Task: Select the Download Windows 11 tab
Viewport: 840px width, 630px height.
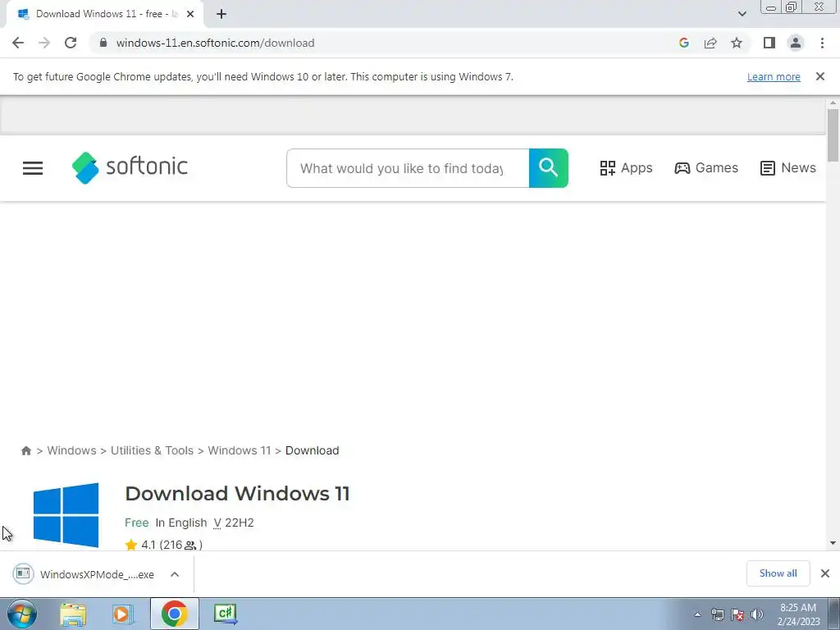Action: (x=105, y=14)
